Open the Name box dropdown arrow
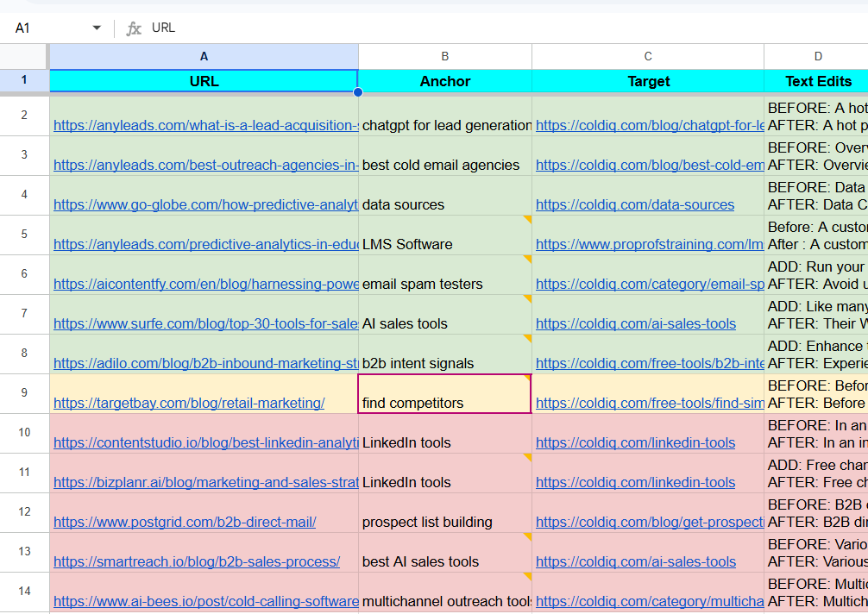 point(97,28)
